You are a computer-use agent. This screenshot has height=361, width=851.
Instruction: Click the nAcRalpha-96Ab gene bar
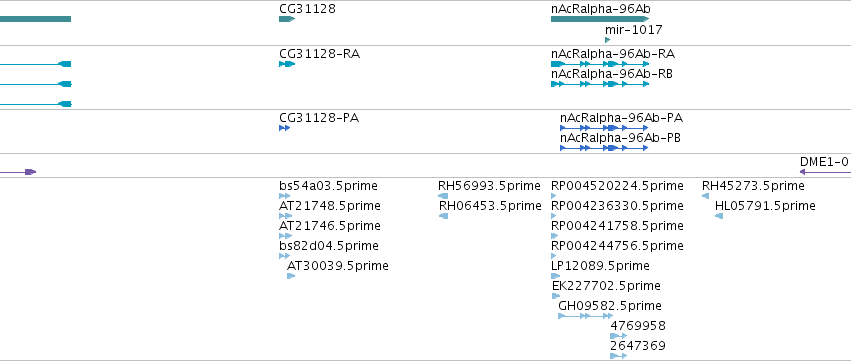coord(600,19)
